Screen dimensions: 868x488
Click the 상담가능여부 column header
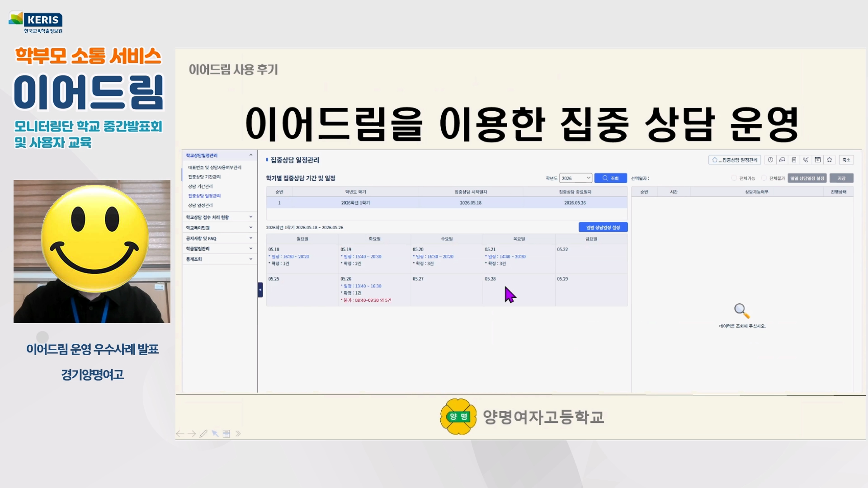(757, 192)
